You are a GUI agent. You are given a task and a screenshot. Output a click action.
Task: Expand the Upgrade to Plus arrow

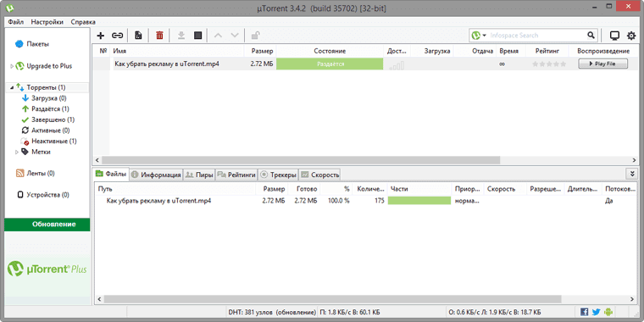pos(12,66)
